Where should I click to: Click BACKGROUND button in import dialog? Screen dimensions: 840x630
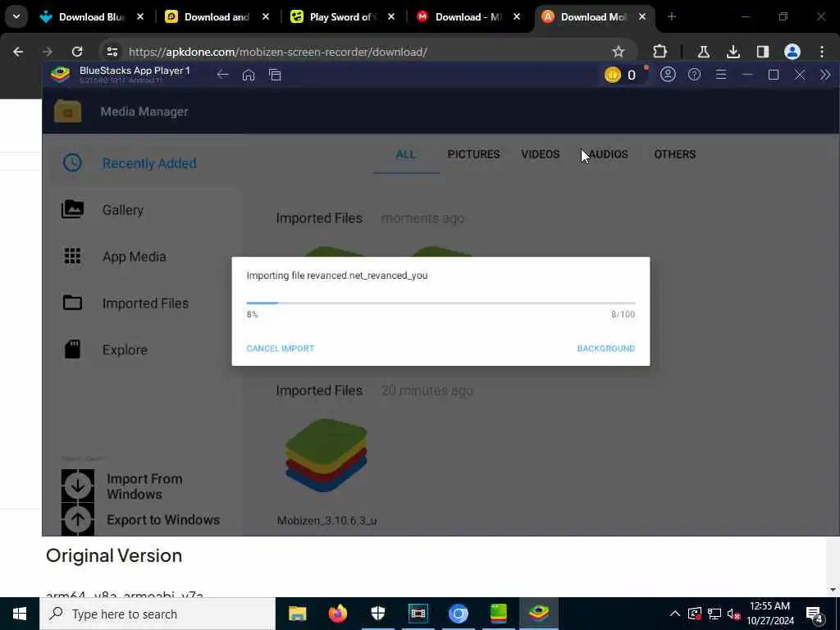tap(606, 349)
